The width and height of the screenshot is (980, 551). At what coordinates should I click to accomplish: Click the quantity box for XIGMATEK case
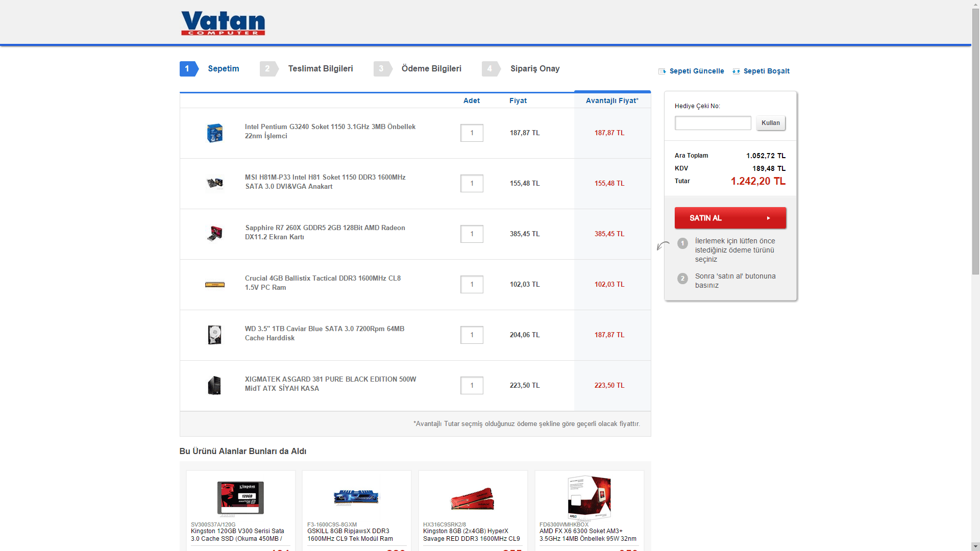click(x=472, y=386)
